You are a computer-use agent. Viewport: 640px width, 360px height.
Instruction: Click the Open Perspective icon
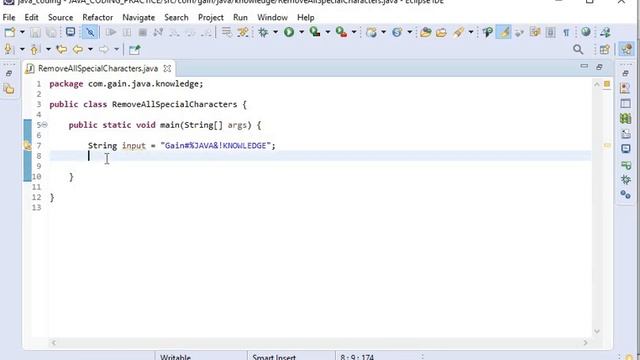coord(604,49)
